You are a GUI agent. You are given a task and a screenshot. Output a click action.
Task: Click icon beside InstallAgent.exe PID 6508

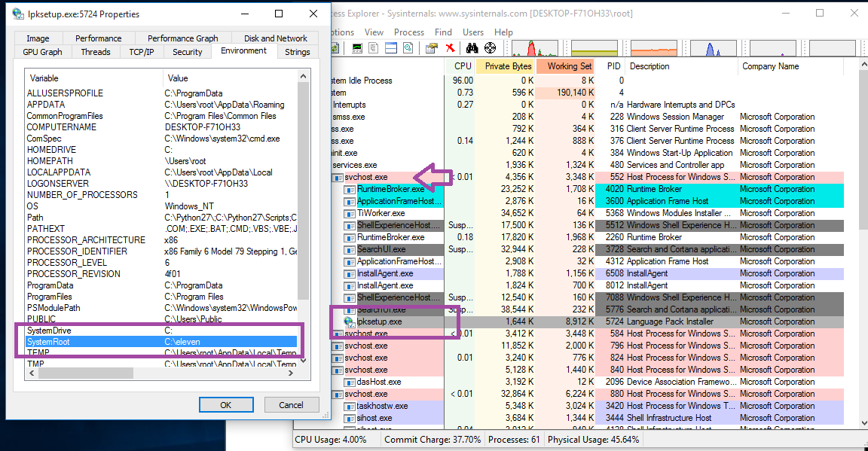pyautogui.click(x=349, y=274)
